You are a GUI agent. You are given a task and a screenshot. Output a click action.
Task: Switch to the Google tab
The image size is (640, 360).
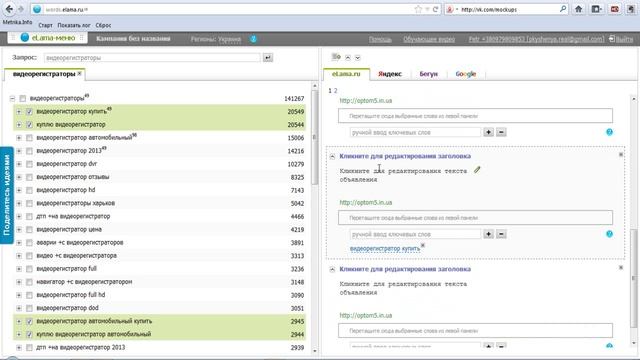point(466,74)
